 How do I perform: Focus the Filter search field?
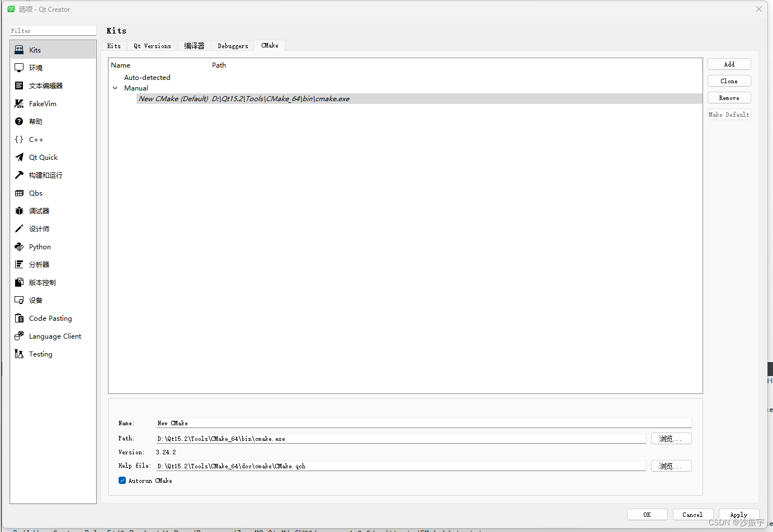(53, 31)
